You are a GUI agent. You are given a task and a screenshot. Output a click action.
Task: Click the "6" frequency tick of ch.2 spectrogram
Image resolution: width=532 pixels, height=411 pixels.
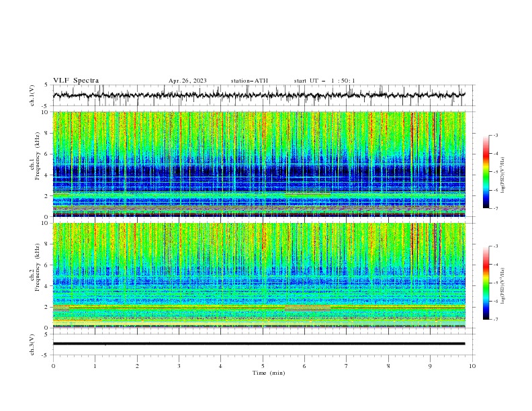[x=48, y=265]
